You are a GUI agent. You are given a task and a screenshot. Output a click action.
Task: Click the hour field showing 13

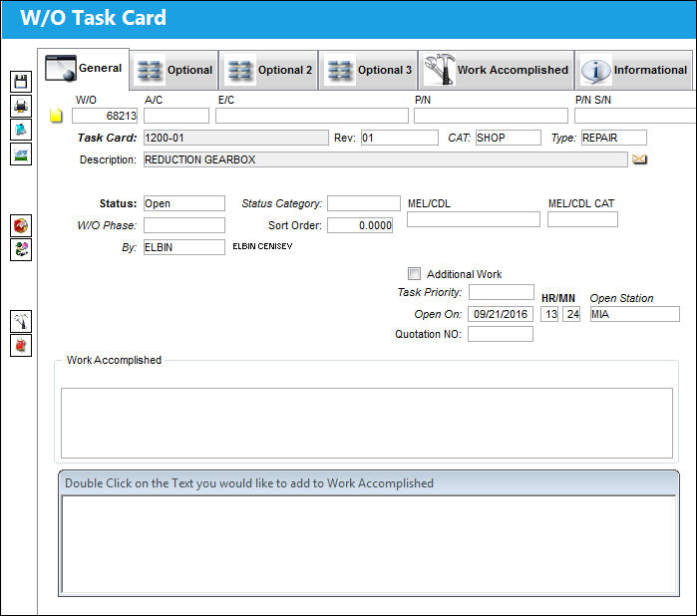549,314
